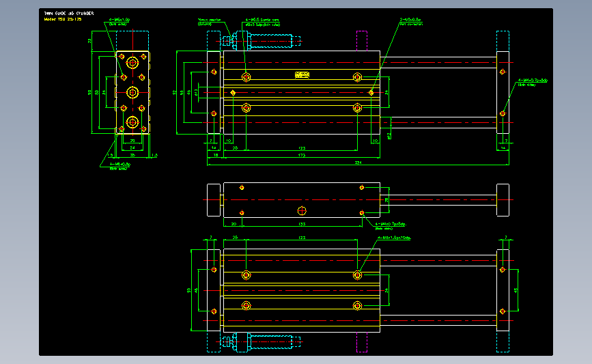The width and height of the screenshot is (592, 364).
Task: Click the '4-M5x0.8p' note below the end view
Action: (x=119, y=166)
